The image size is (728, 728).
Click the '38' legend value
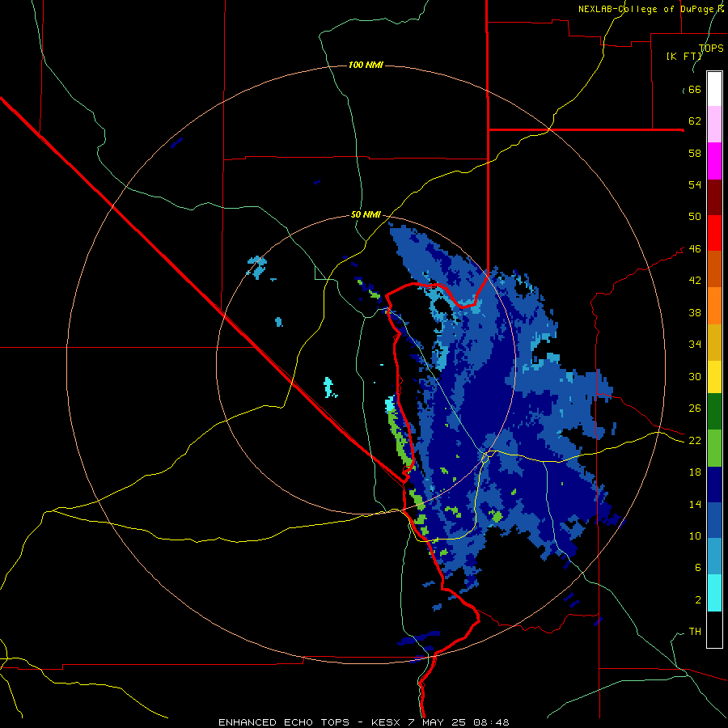click(x=695, y=312)
